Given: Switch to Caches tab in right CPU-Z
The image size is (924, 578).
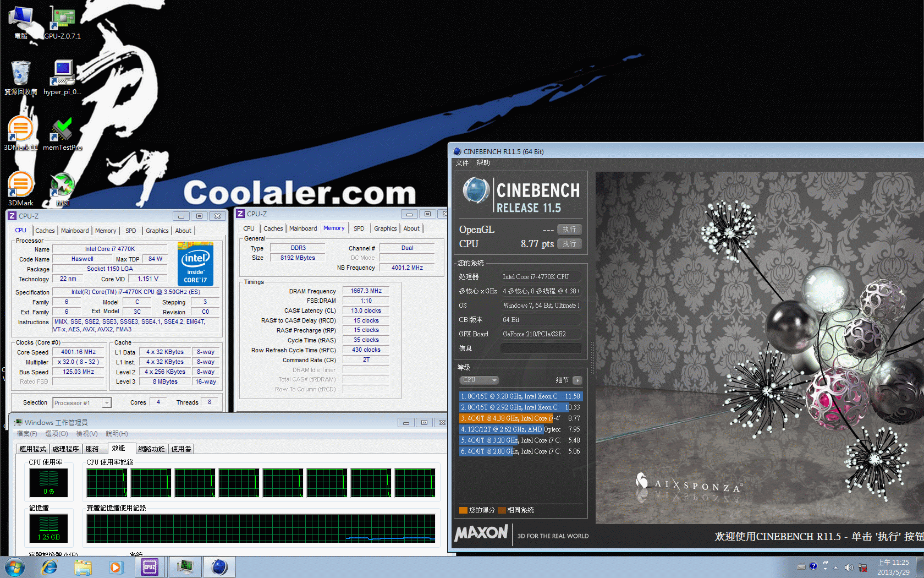Looking at the screenshot, I should (273, 228).
